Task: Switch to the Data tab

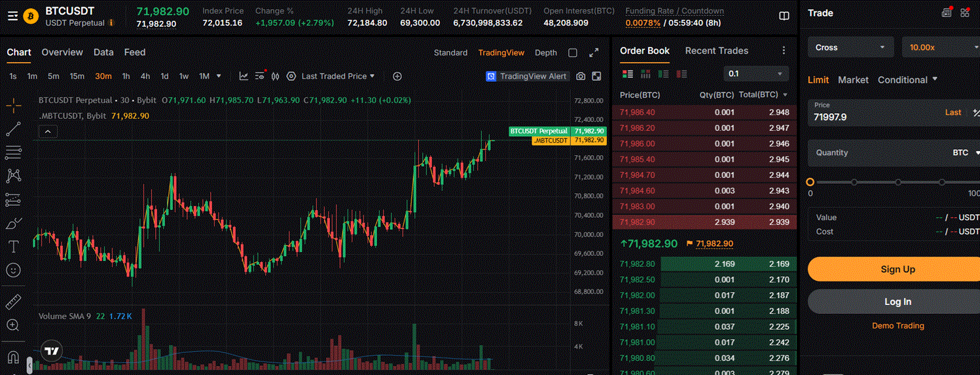Action: (x=103, y=52)
